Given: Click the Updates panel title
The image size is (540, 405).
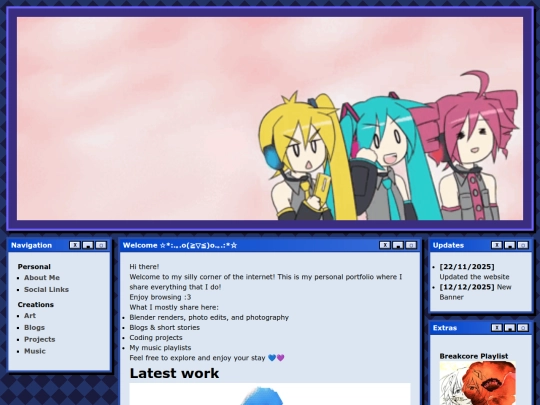Looking at the screenshot, I should [x=448, y=245].
